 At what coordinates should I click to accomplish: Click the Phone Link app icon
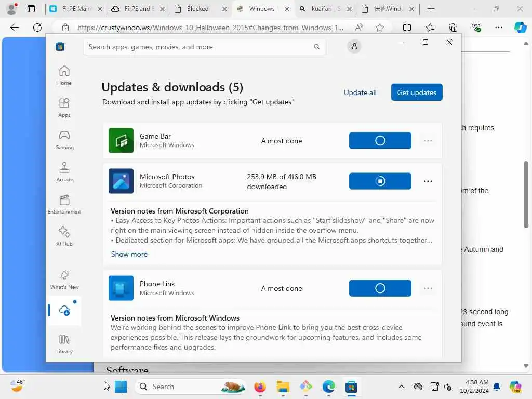tap(121, 288)
